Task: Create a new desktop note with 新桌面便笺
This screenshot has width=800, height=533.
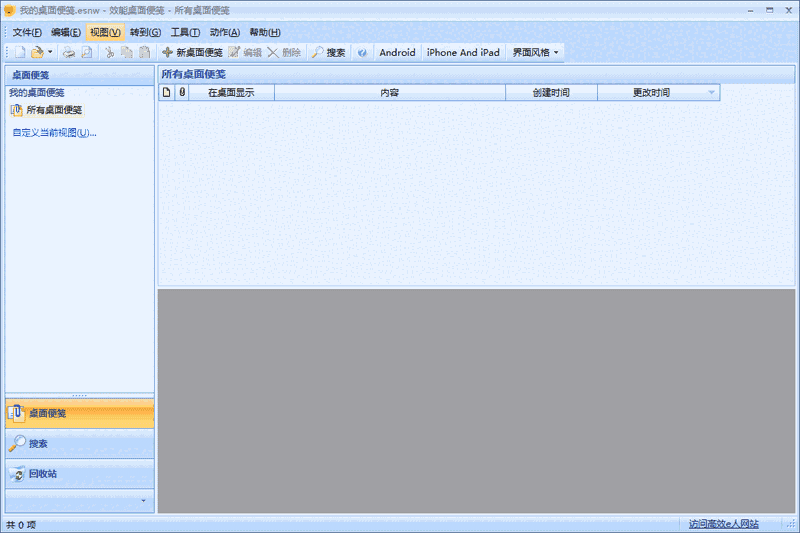Action: pyautogui.click(x=192, y=52)
